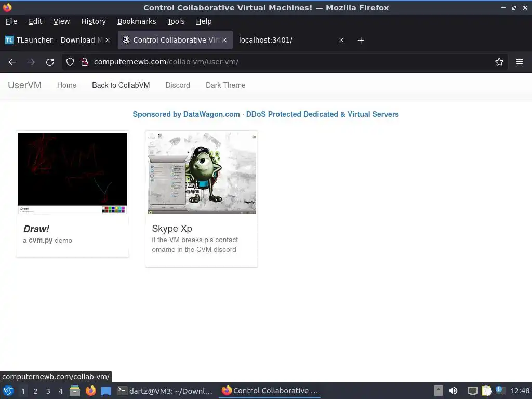Image resolution: width=532 pixels, height=399 pixels.
Task: Switch to workspace 4
Action: tap(61, 391)
